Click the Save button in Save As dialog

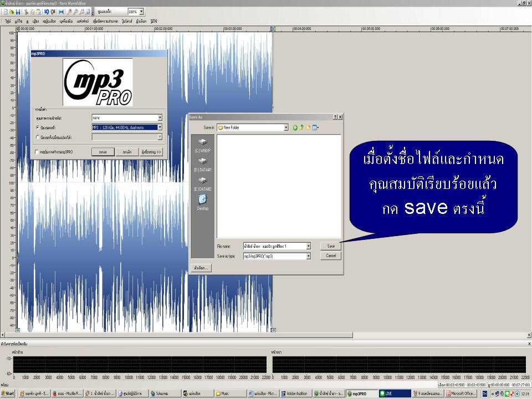(331, 246)
